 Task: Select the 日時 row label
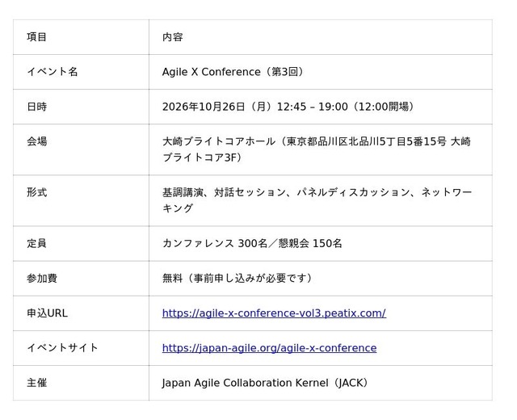(x=36, y=107)
